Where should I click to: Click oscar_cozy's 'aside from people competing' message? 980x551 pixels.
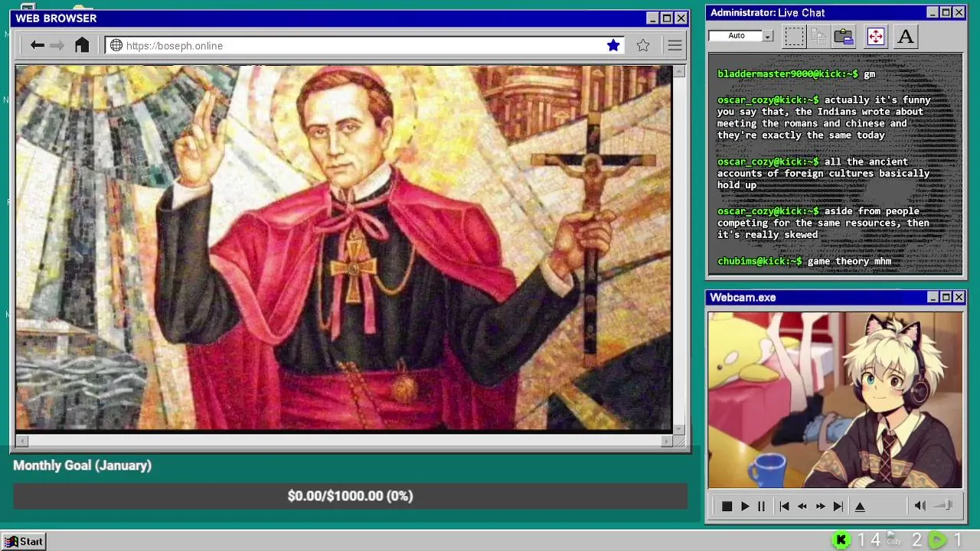coord(824,223)
